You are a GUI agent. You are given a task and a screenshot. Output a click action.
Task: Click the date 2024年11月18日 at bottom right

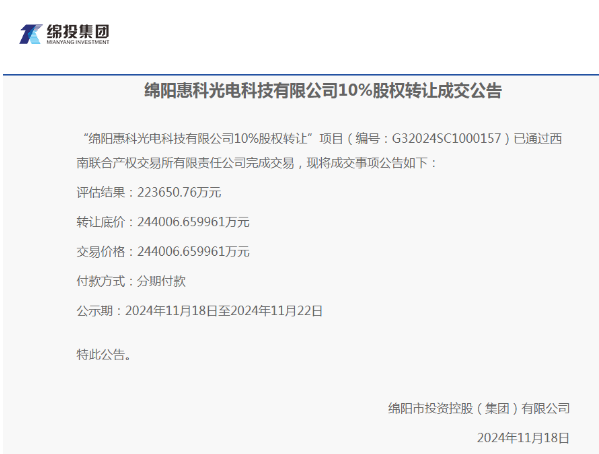pyautogui.click(x=523, y=438)
